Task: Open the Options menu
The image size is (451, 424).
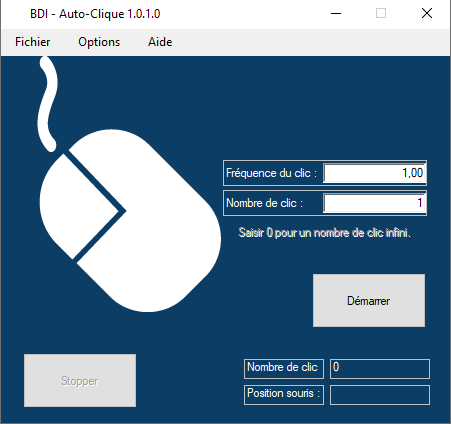Action: coord(99,42)
